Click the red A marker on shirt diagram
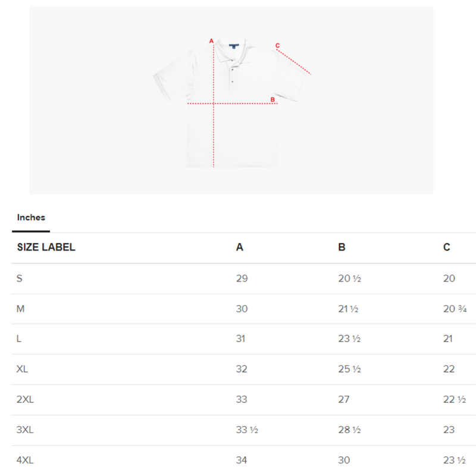Image resolution: width=476 pixels, height=476 pixels. tap(211, 41)
